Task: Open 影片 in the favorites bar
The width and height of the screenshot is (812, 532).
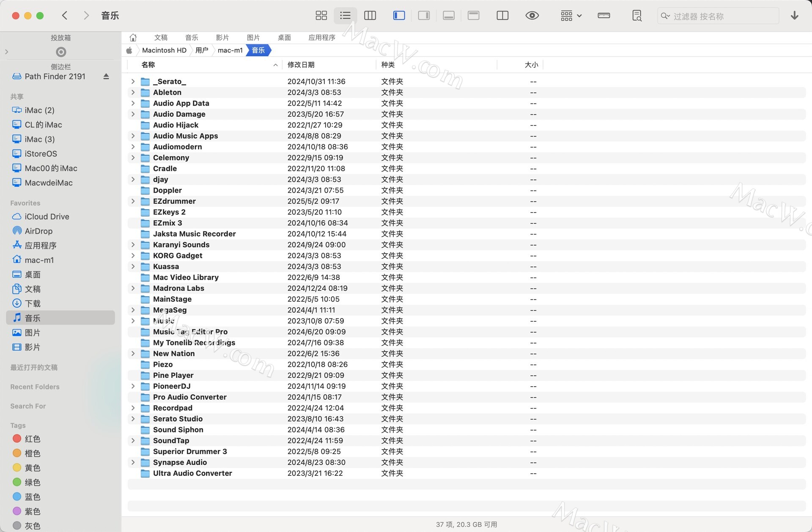Action: point(222,38)
